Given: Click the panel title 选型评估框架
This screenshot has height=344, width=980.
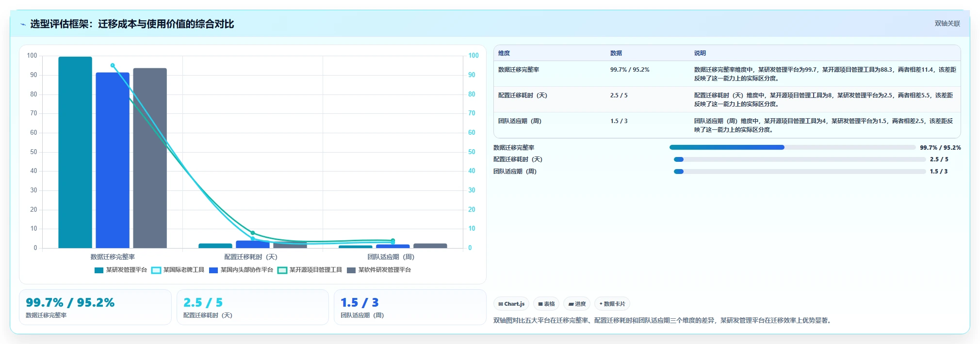Looking at the screenshot, I should (x=132, y=24).
